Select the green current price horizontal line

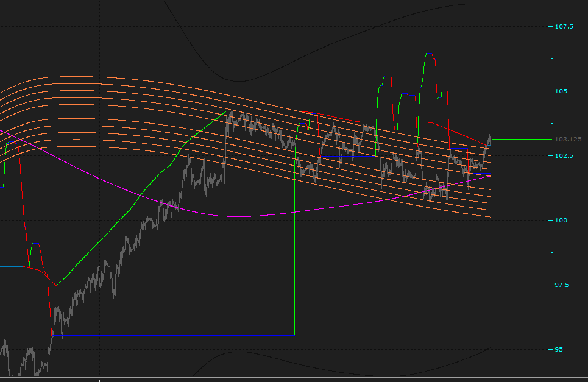(x=522, y=139)
